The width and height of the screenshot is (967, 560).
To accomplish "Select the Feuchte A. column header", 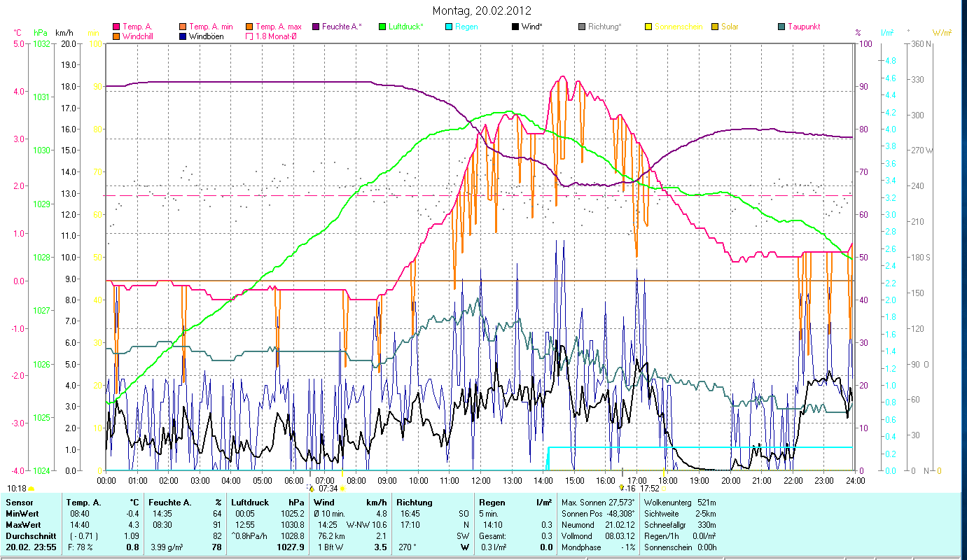I will (169, 503).
